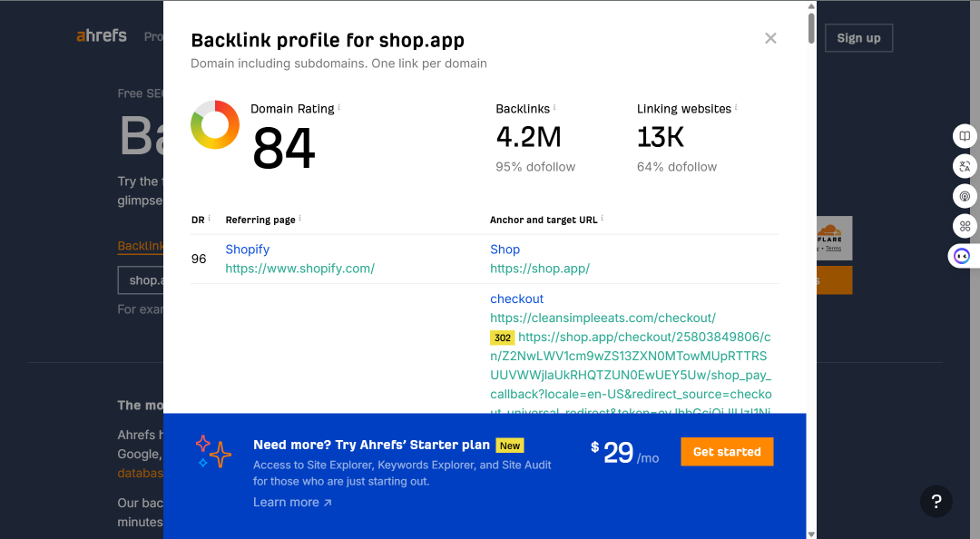The height and width of the screenshot is (539, 980).
Task: Click the sparkle stars promo icon
Action: pos(213,452)
